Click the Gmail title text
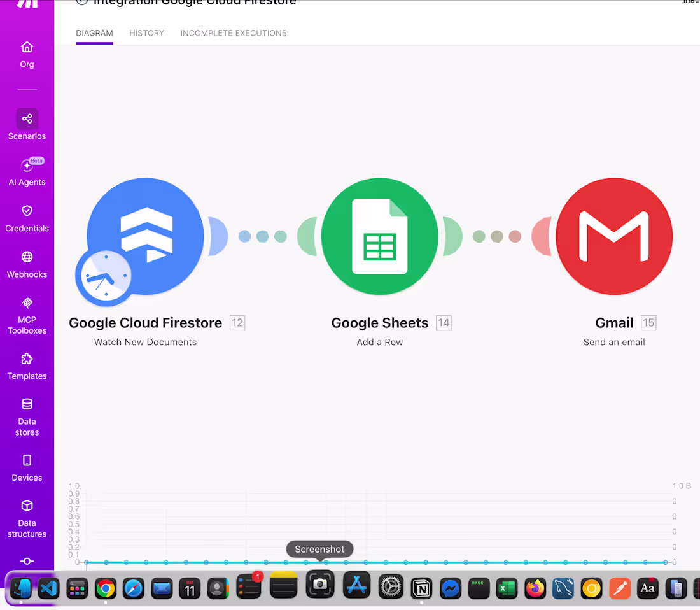 tap(614, 322)
